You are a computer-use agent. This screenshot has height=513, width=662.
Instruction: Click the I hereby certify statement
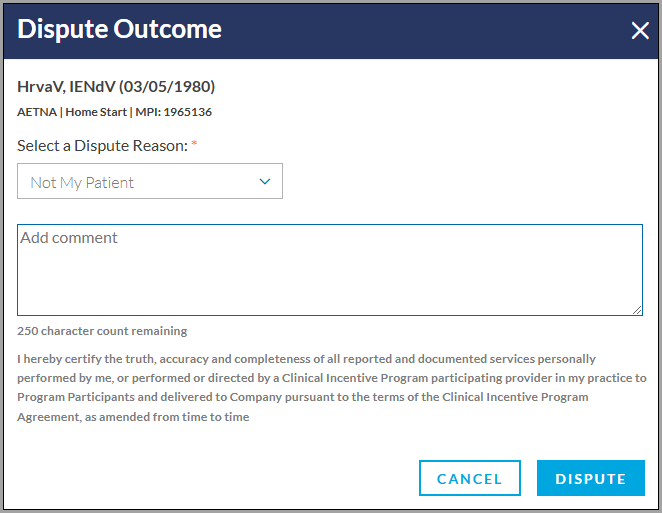331,388
